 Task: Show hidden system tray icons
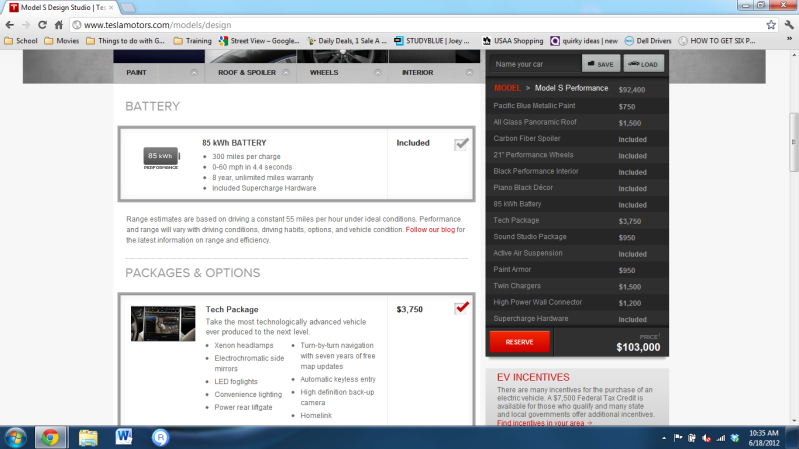pos(664,438)
